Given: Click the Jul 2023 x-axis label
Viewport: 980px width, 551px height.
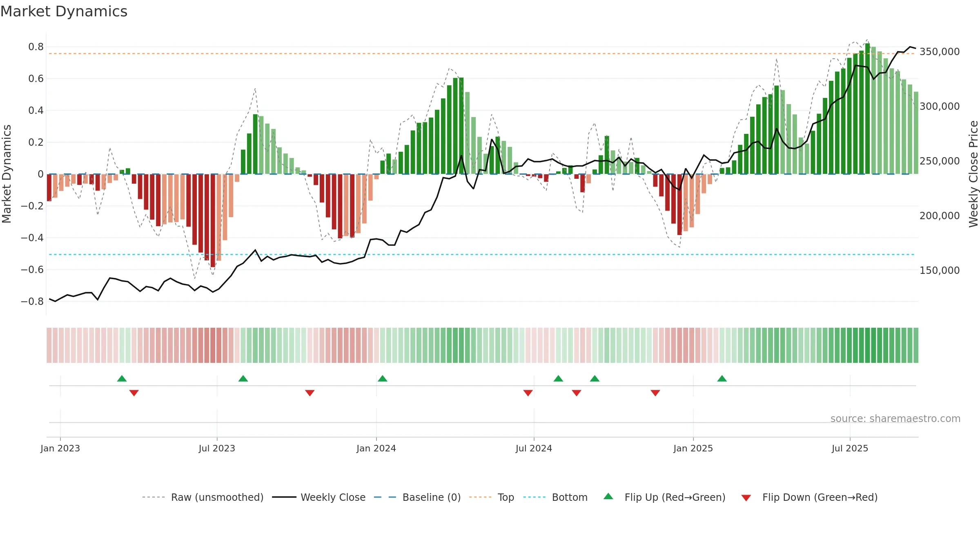Looking at the screenshot, I should (x=217, y=448).
